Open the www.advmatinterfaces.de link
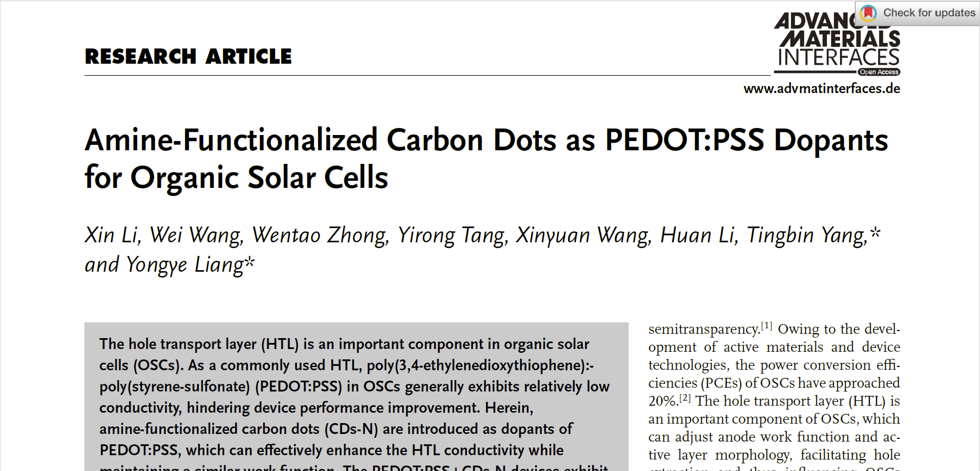 pyautogui.click(x=821, y=89)
